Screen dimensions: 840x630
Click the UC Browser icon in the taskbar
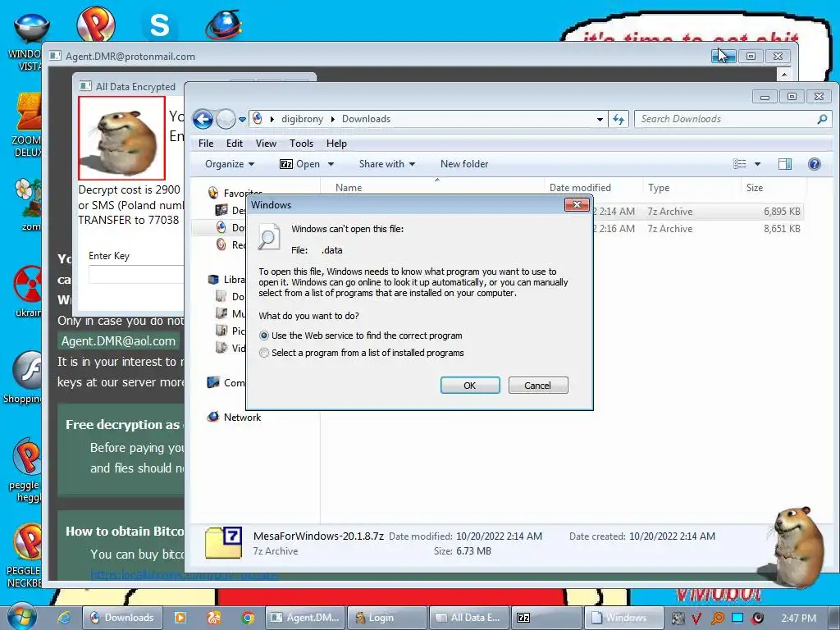[x=214, y=618]
